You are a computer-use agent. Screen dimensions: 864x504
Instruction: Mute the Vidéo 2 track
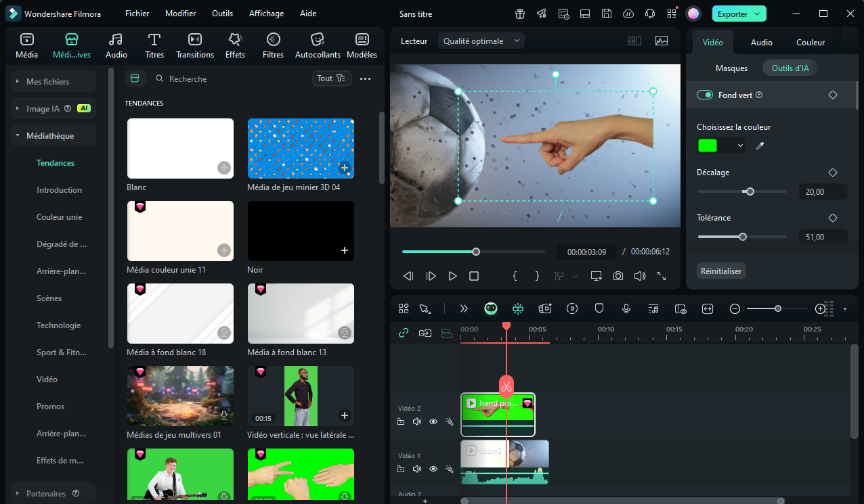[417, 421]
